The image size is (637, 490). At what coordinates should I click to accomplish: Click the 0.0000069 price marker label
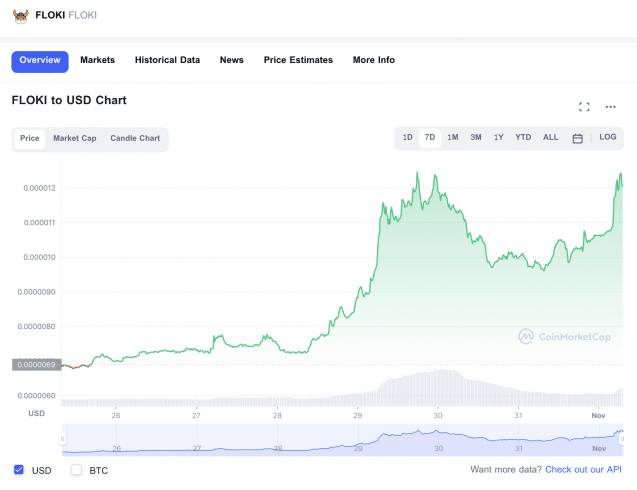tap(37, 365)
